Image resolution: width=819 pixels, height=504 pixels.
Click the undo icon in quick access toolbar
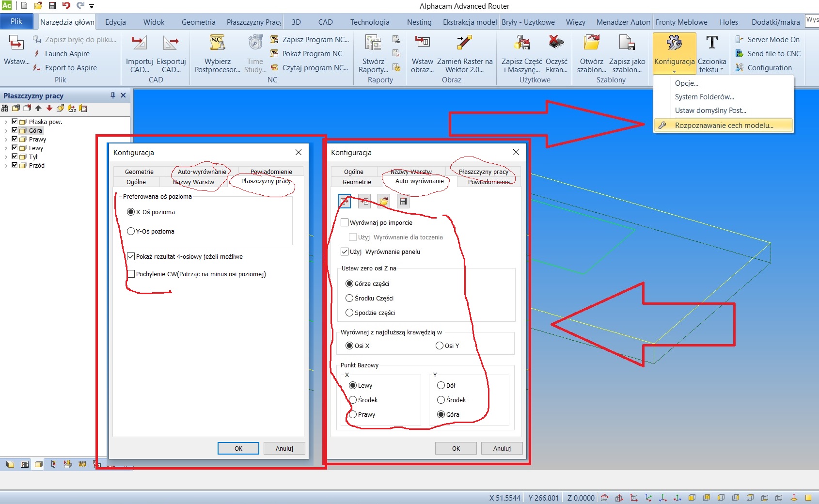tap(66, 6)
